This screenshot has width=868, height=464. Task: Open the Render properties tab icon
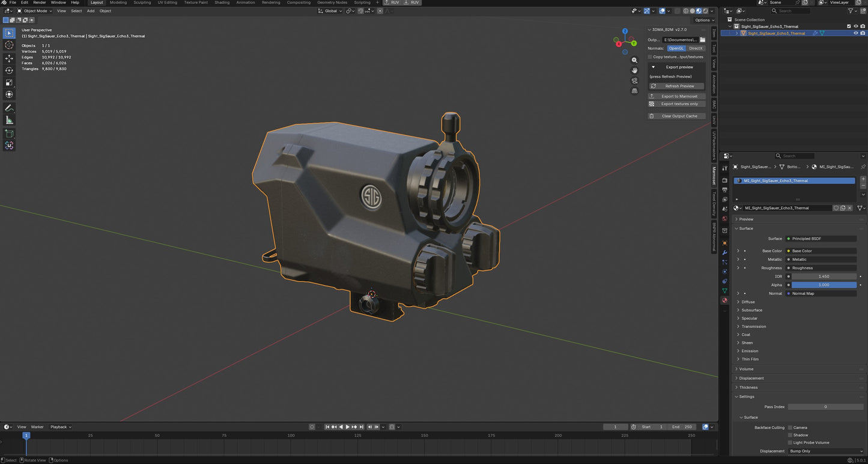click(x=724, y=180)
